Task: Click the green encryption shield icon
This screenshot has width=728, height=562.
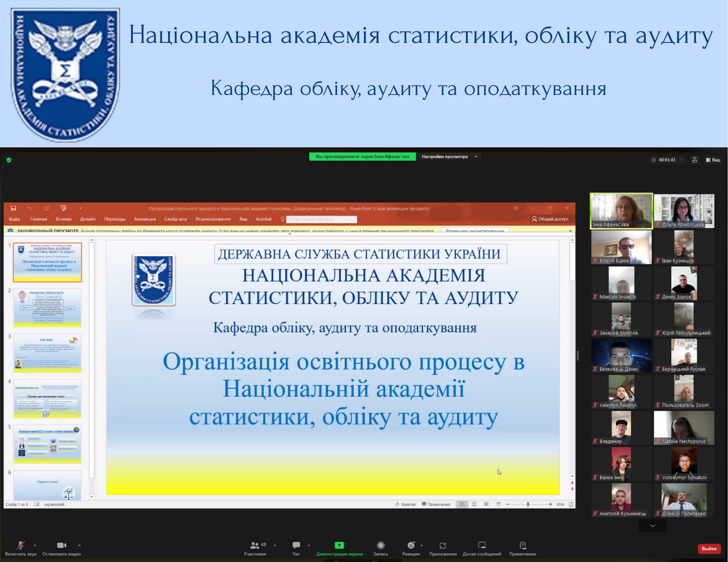Action: [9, 160]
